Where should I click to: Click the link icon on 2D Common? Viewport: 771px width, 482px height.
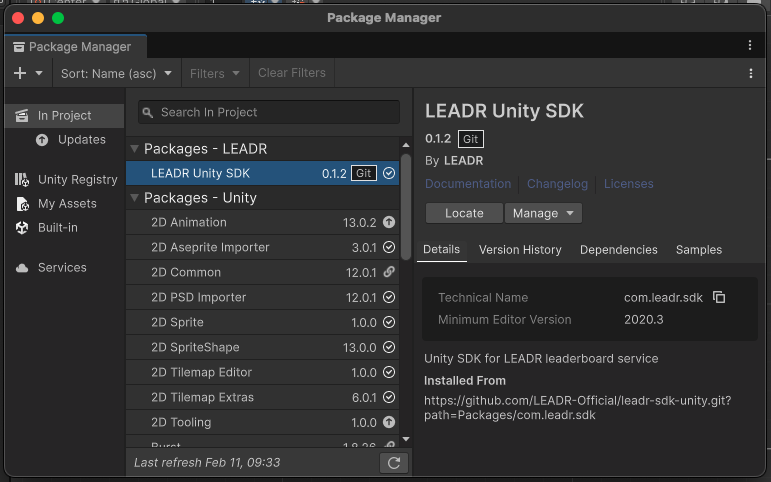point(389,272)
